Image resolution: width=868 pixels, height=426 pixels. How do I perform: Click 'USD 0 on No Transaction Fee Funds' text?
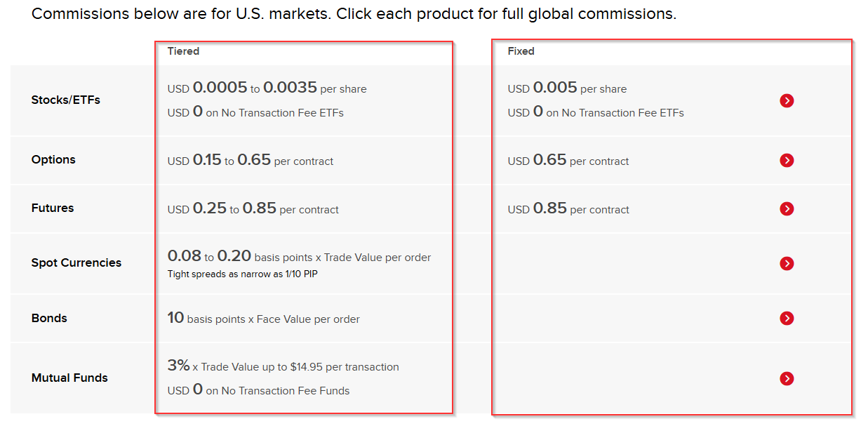258,390
